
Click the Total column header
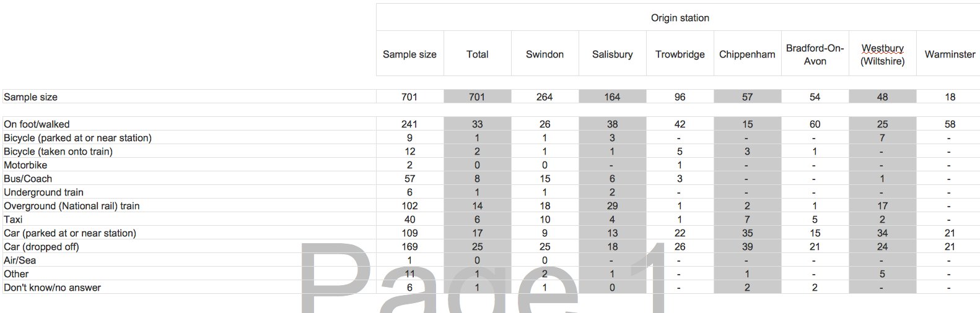[x=477, y=54]
